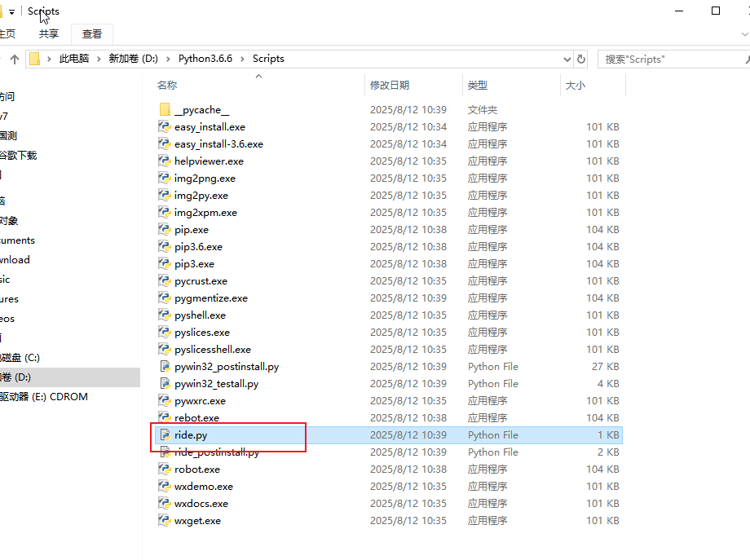Select the wxget.exe file icon

pos(165,521)
